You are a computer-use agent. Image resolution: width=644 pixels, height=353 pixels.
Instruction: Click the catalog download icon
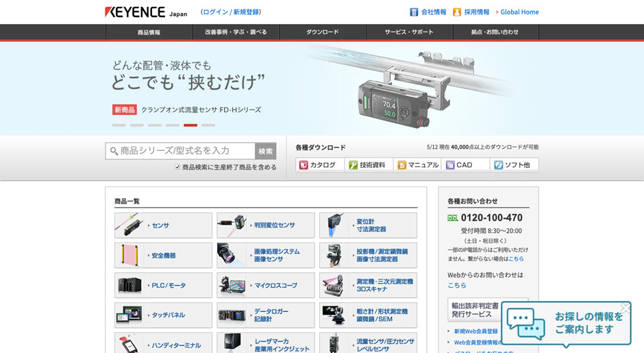304,165
